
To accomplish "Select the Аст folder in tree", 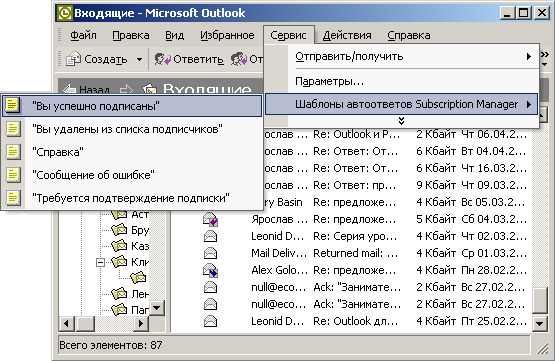I will (130, 214).
